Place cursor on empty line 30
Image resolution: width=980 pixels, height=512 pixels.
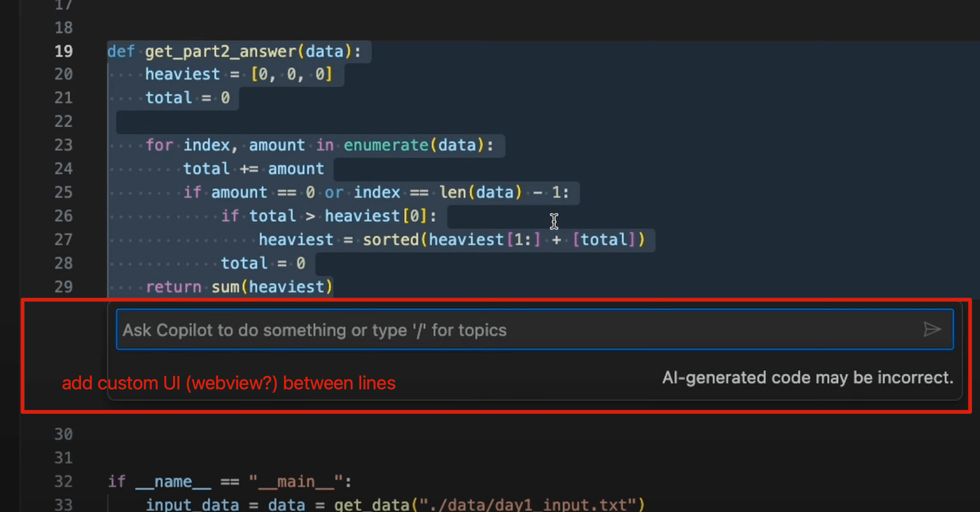(x=281, y=434)
